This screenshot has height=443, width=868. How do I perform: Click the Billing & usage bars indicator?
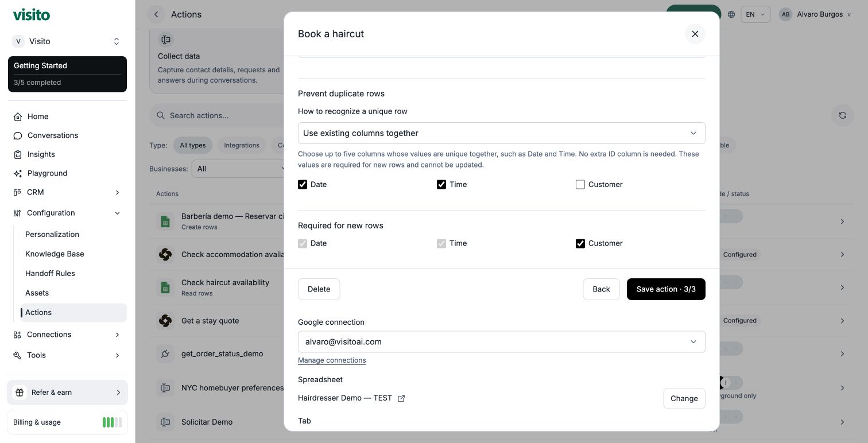(x=112, y=422)
